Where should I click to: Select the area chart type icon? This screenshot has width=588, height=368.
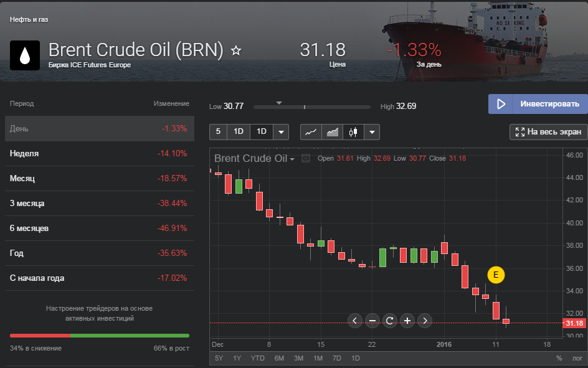coord(332,132)
